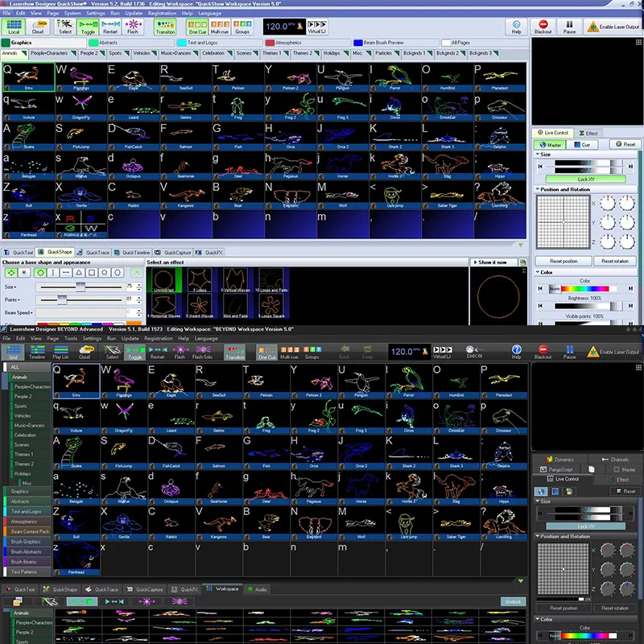The width and height of the screenshot is (644, 644).
Task: Click the Undock button in BEYOND workspace
Action: pyautogui.click(x=513, y=601)
